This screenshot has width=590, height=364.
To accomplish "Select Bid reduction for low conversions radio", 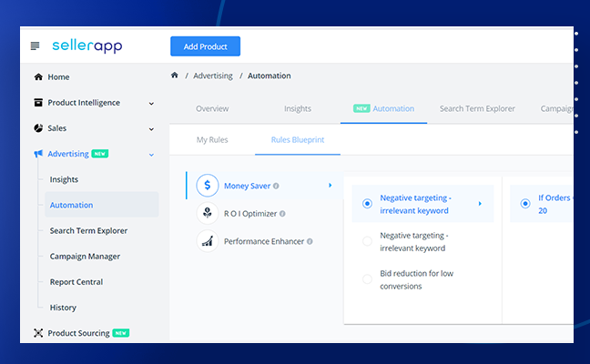I will pos(367,279).
